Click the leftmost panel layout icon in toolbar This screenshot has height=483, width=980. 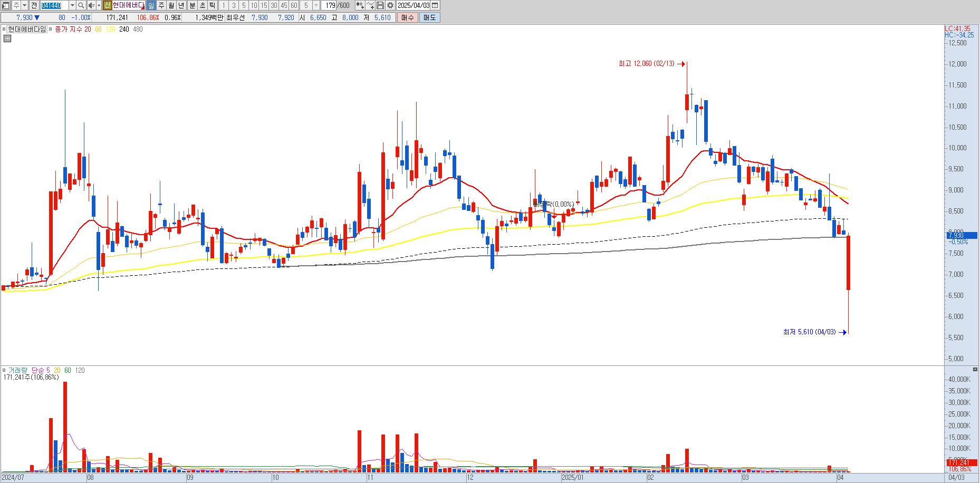(5, 5)
